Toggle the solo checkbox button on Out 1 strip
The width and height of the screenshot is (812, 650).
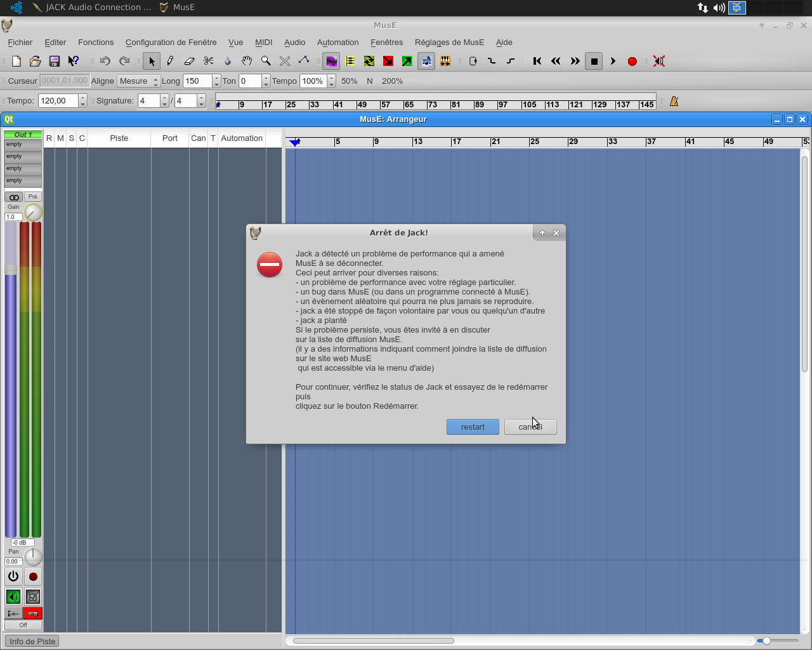point(33,597)
